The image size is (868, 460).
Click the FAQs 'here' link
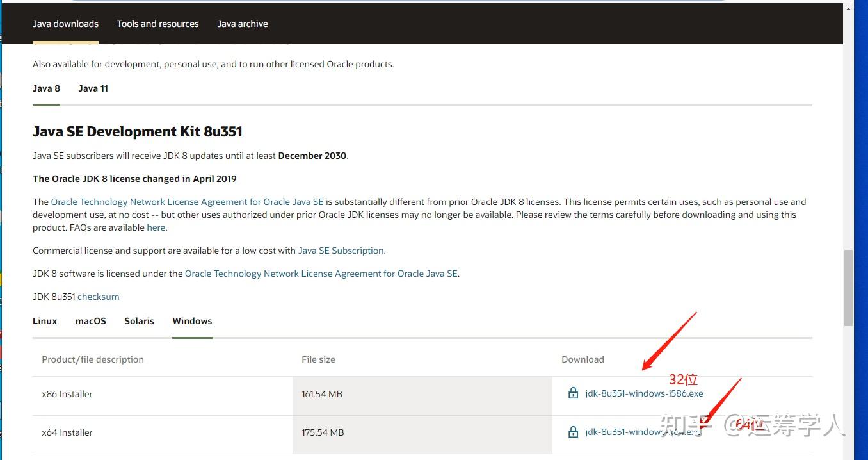point(156,227)
